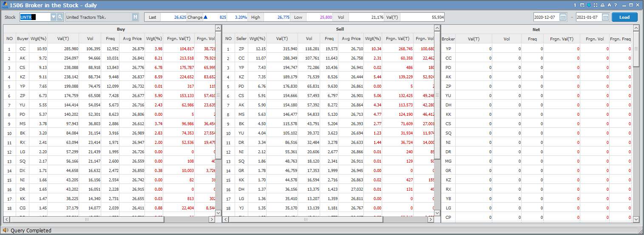The height and width of the screenshot is (235, 644).
Task: Click the Sell table horizontal scroll right arrow
Action: 431,219
